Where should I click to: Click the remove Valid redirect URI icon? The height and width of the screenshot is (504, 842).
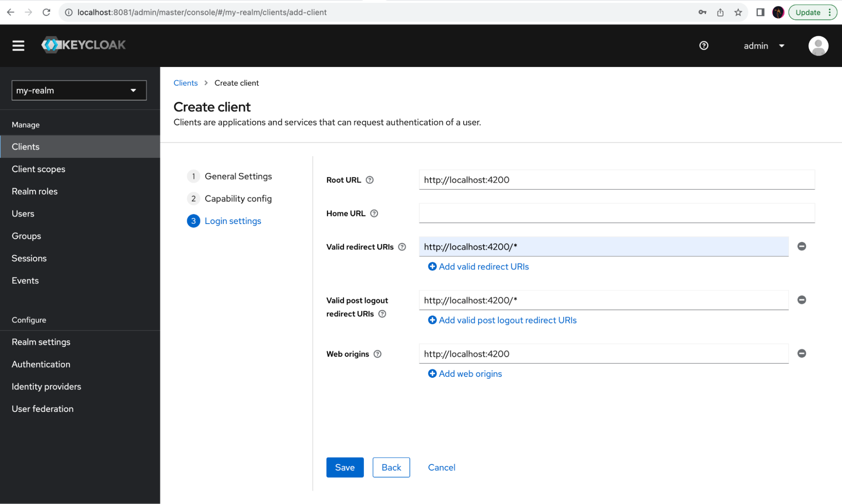click(x=801, y=247)
